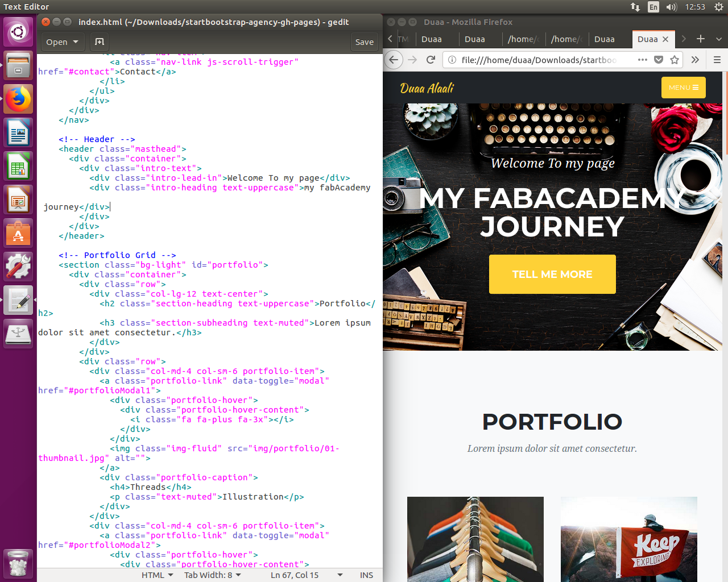Open the Files manager launcher icon
This screenshot has height=582, width=728.
tap(18, 65)
